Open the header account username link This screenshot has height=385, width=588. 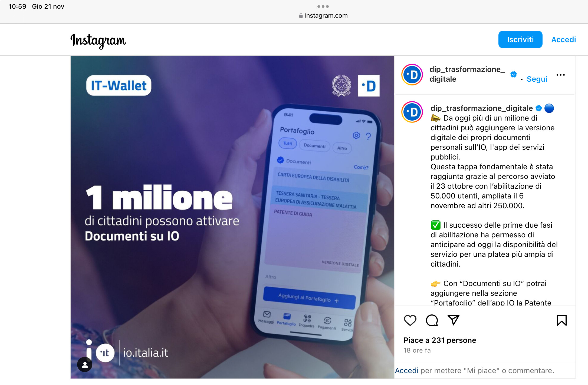(x=467, y=74)
